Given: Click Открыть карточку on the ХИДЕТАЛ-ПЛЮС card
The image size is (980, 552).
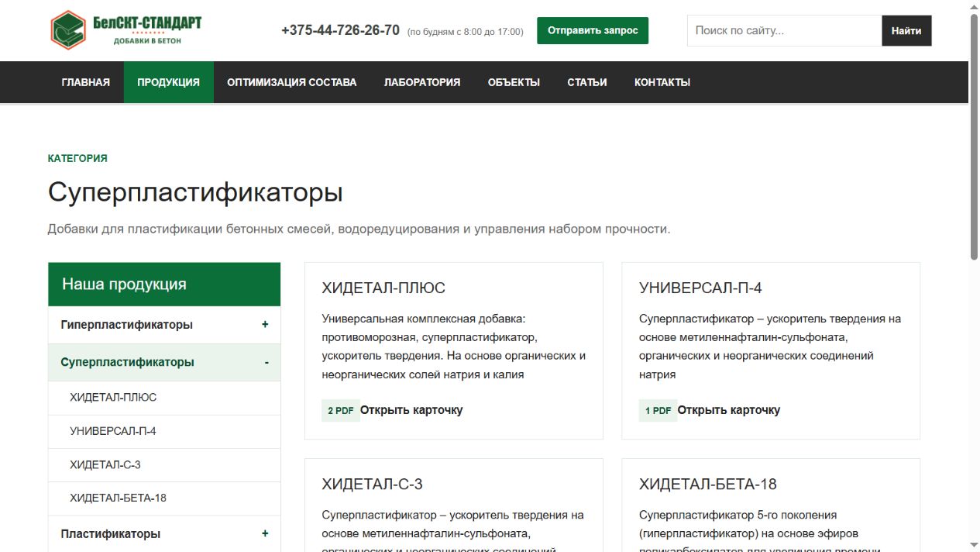Looking at the screenshot, I should pyautogui.click(x=411, y=410).
